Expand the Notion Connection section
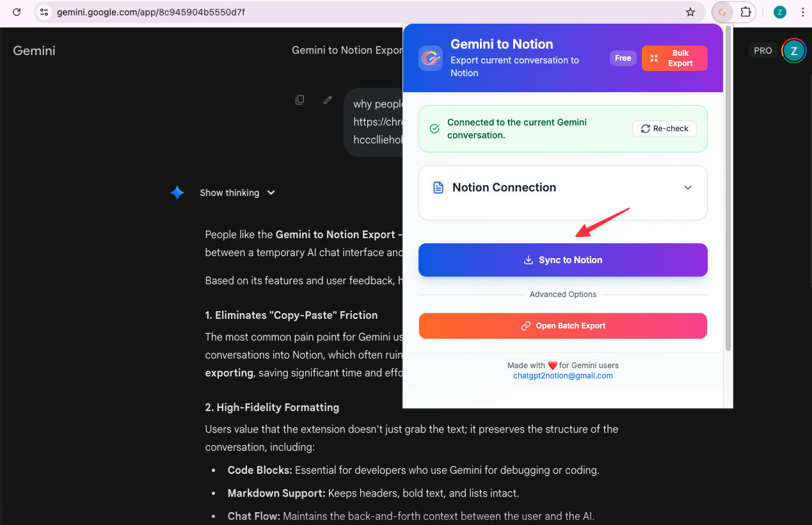Image resolution: width=812 pixels, height=525 pixels. pos(688,188)
